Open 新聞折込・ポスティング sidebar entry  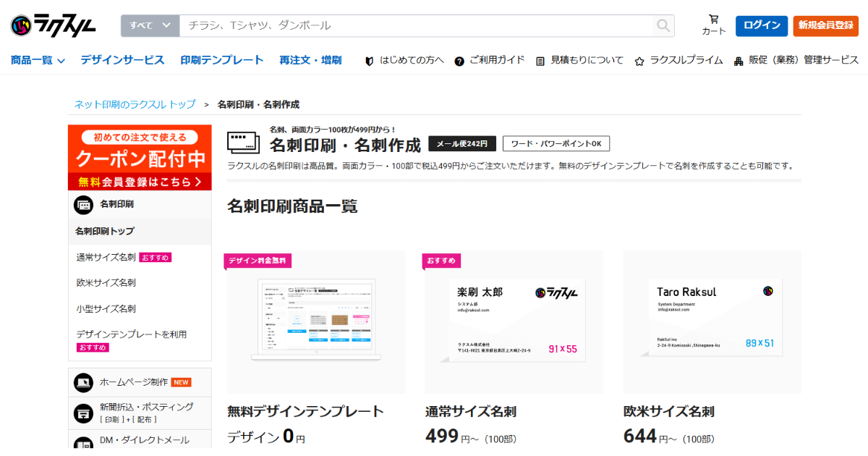point(140,413)
